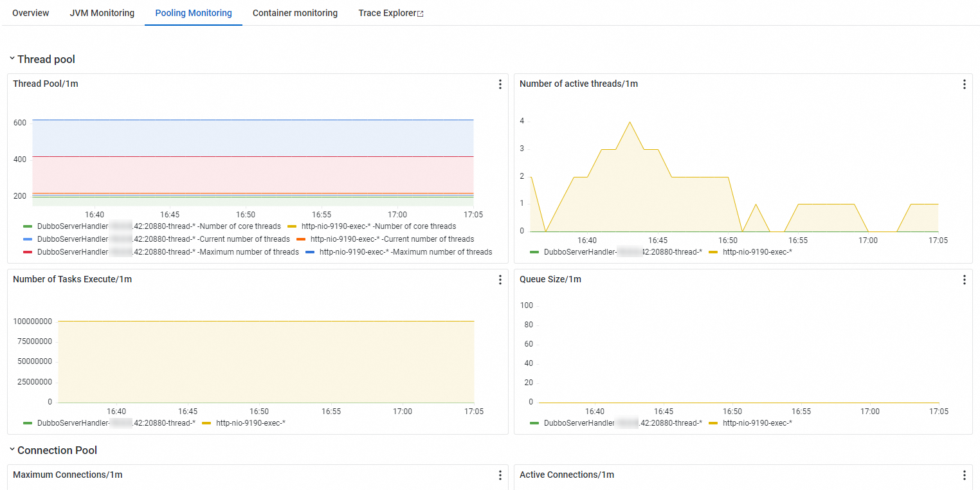Open Trace Explorer external link tab

pos(391,13)
